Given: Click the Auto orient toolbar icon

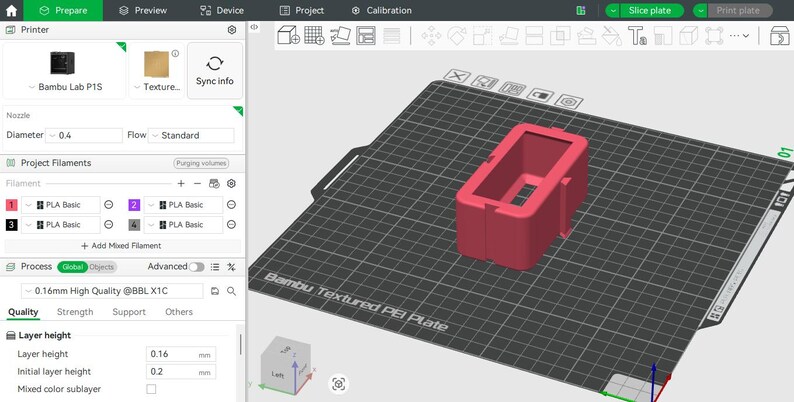Looking at the screenshot, I should point(340,35).
